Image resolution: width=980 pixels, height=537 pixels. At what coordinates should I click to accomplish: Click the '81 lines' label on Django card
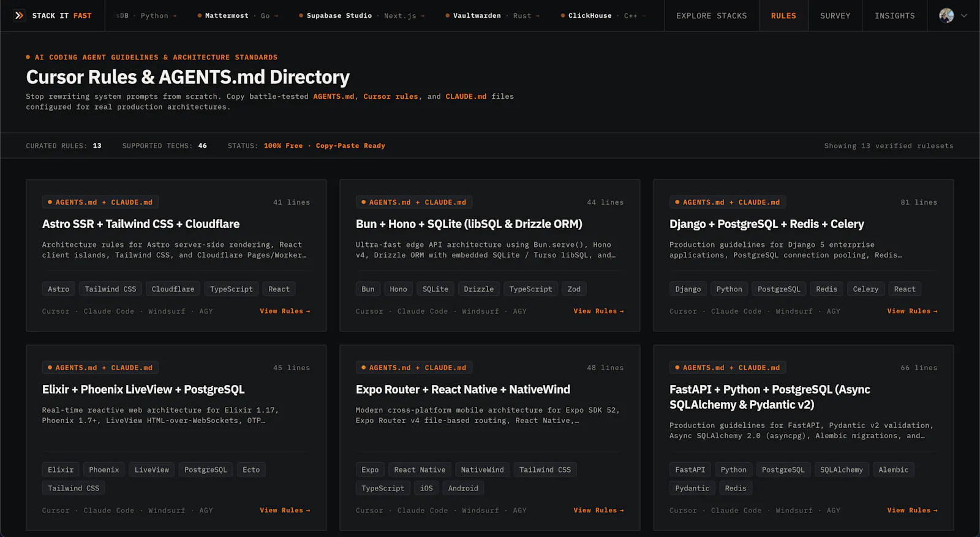click(919, 202)
